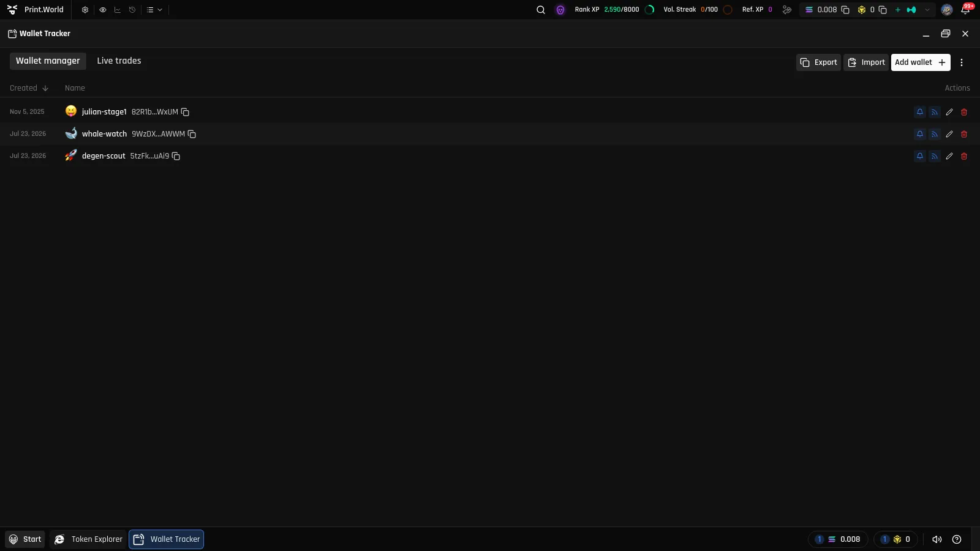980x551 pixels.
Task: Open the Start menu button
Action: pos(25,539)
